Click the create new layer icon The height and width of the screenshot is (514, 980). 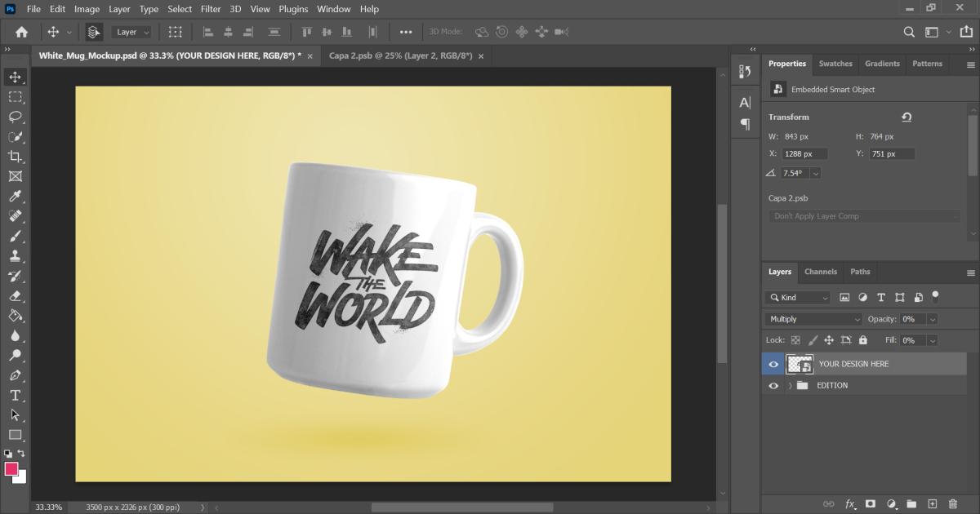point(933,504)
